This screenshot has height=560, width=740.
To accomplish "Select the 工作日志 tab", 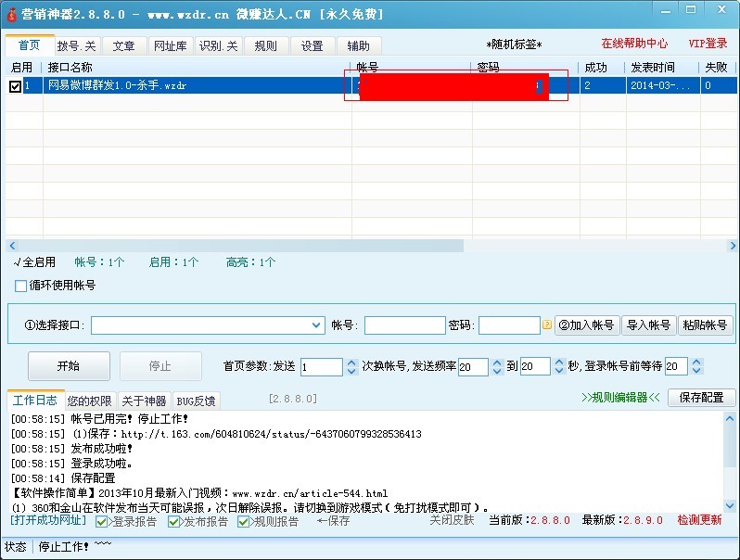I will [x=35, y=401].
